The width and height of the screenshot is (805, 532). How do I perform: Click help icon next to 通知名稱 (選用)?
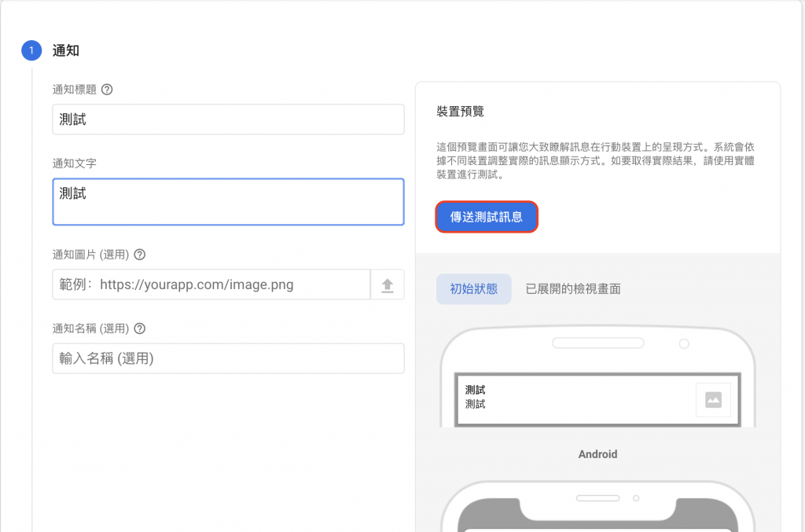point(140,328)
